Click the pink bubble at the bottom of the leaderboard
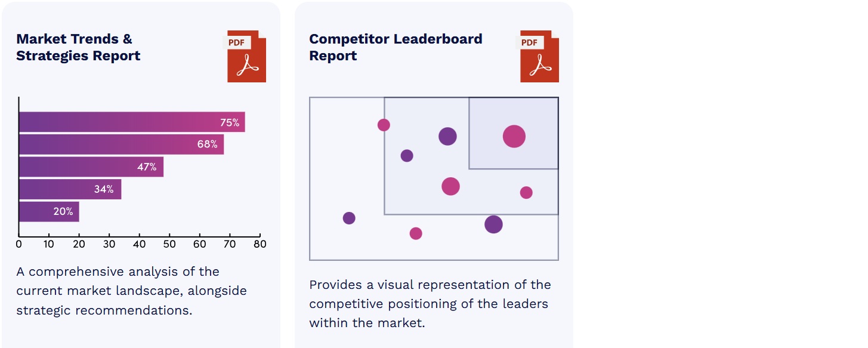This screenshot has height=348, width=868. click(x=416, y=233)
